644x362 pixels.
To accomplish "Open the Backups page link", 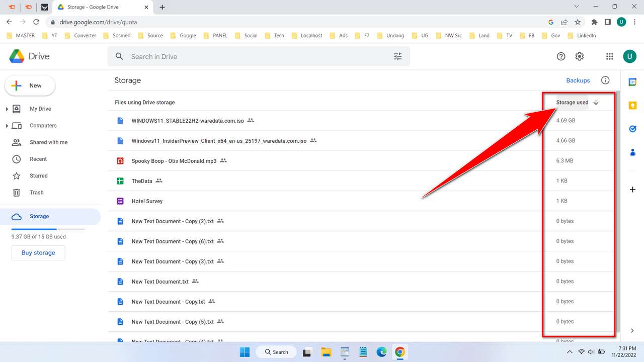I will [x=578, y=80].
